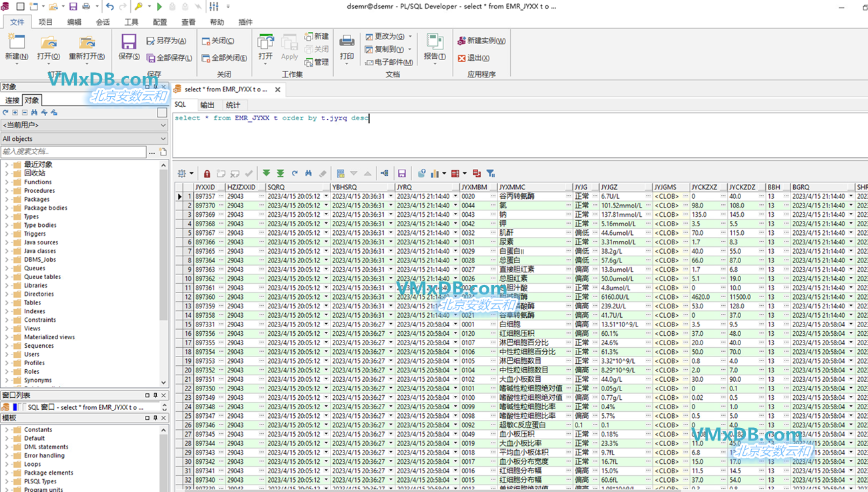The width and height of the screenshot is (868, 492).
Task: Click the connect query icon in grid toolbar
Action: pyautogui.click(x=384, y=174)
